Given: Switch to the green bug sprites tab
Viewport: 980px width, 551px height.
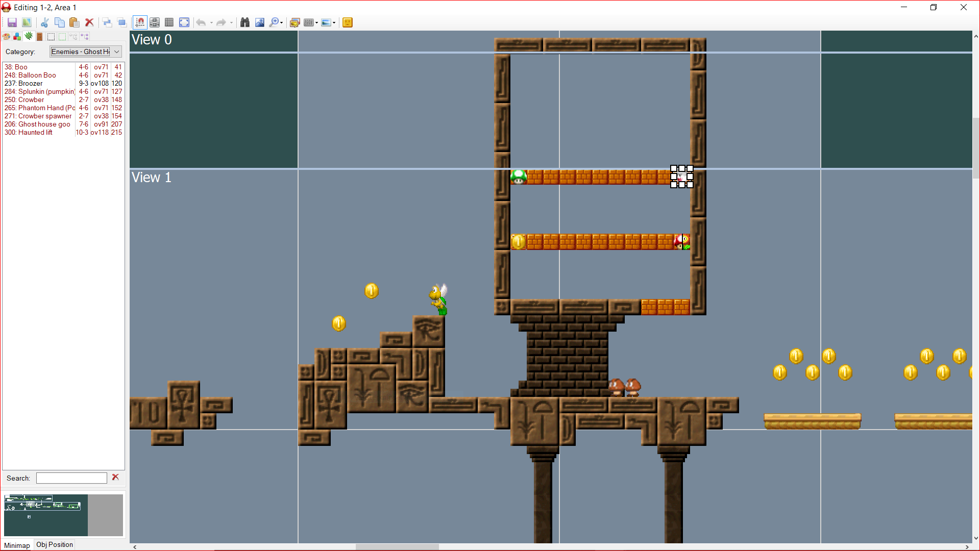Looking at the screenshot, I should pyautogui.click(x=29, y=37).
